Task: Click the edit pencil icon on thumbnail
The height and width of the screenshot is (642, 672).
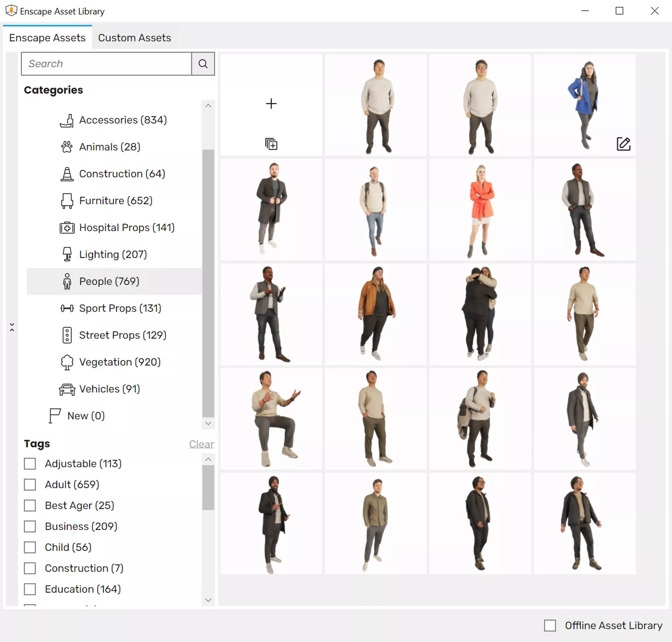Action: tap(623, 144)
